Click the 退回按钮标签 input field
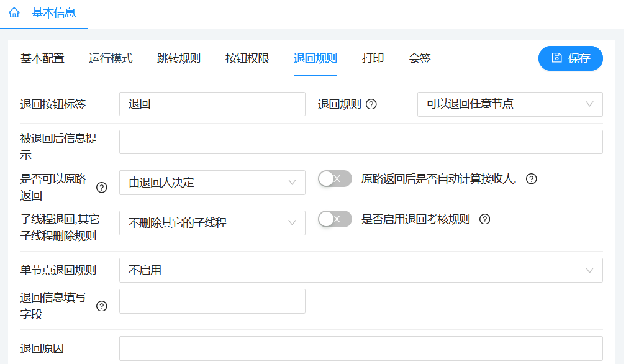626x364 pixels. [212, 104]
